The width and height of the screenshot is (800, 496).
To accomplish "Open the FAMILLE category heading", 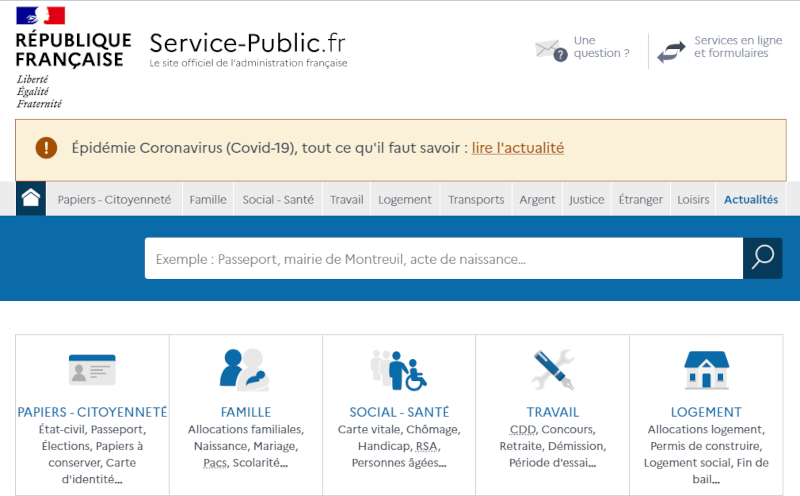I will (x=246, y=412).
